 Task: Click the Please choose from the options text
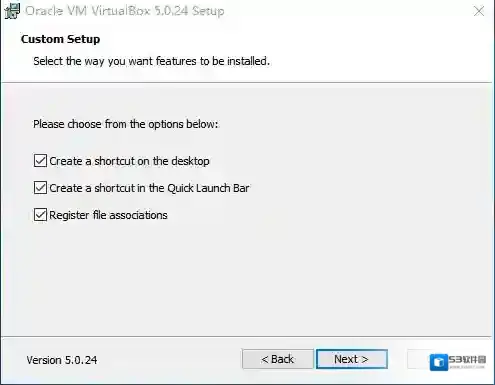[x=126, y=124]
